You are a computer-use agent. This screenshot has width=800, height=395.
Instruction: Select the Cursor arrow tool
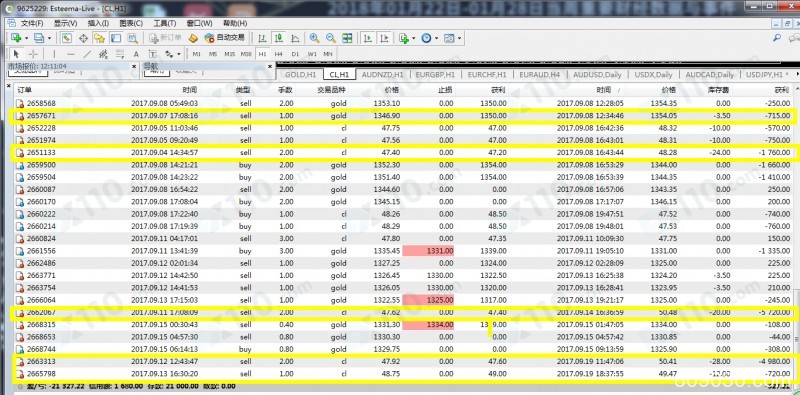point(16,54)
